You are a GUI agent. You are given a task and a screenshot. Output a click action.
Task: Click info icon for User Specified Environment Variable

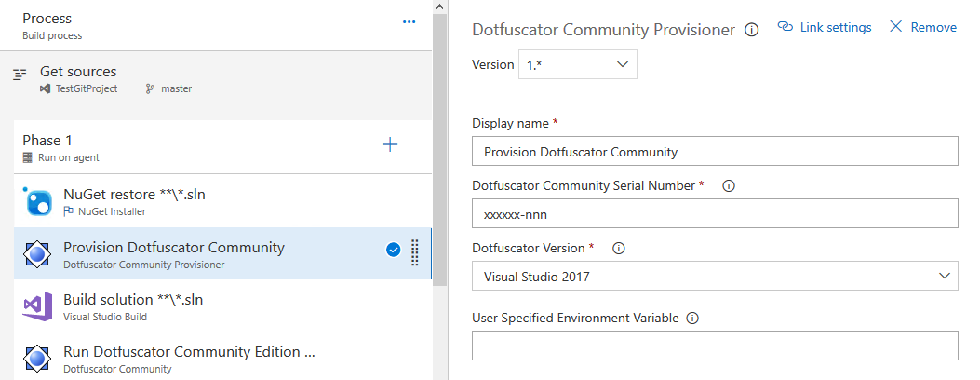pos(692,318)
